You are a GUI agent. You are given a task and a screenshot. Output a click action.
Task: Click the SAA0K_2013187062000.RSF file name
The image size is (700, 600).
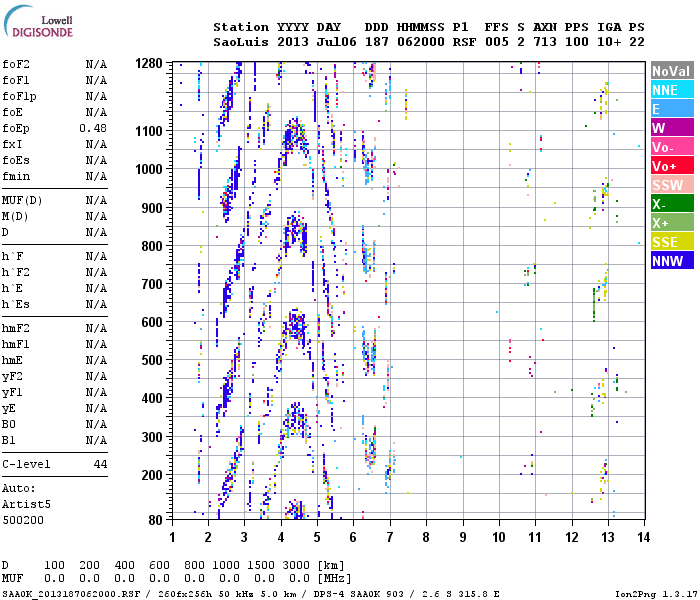pos(71,594)
